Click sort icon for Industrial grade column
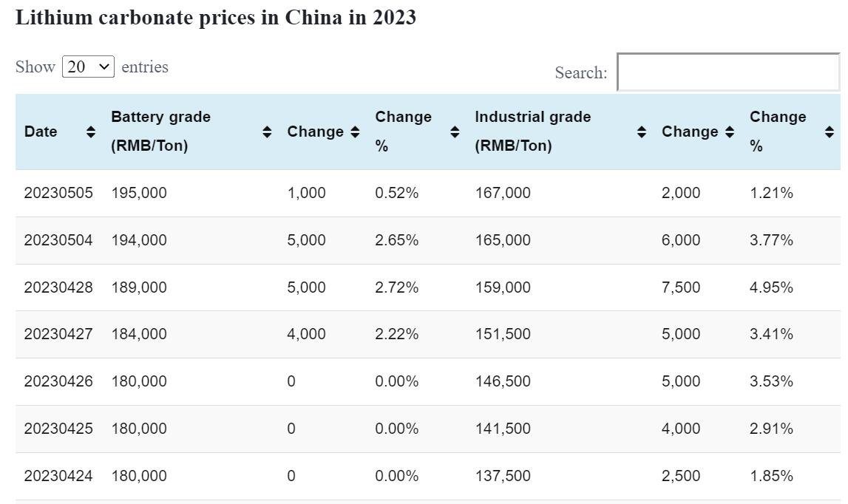848x504 pixels. 642,132
